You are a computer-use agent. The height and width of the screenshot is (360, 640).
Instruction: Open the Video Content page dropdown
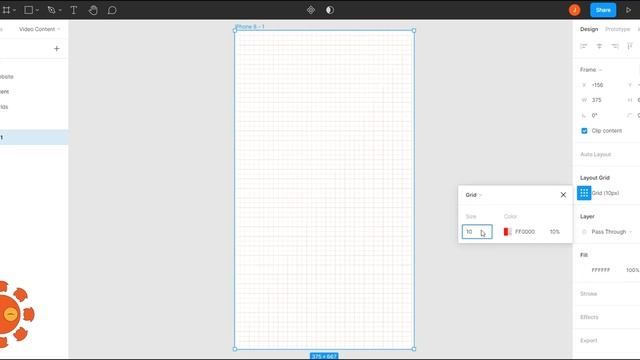pyautogui.click(x=40, y=29)
